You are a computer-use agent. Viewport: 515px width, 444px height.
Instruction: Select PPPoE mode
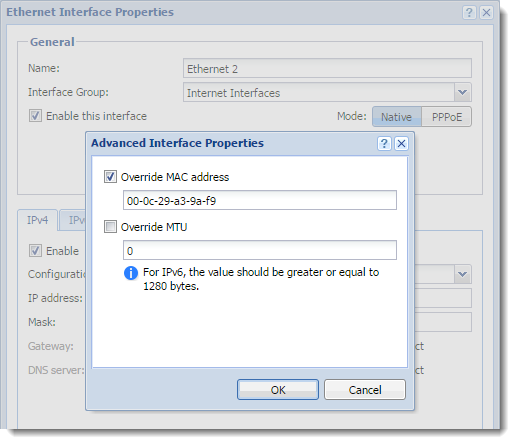click(447, 117)
